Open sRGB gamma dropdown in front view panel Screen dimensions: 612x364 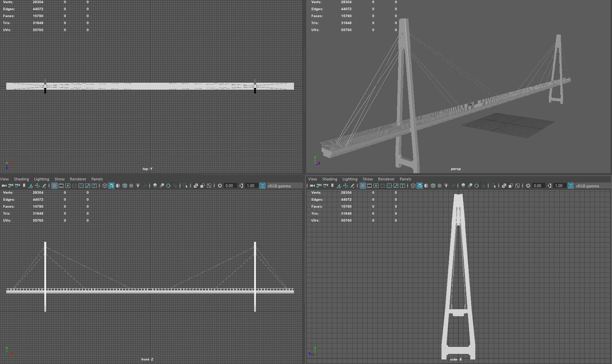285,186
